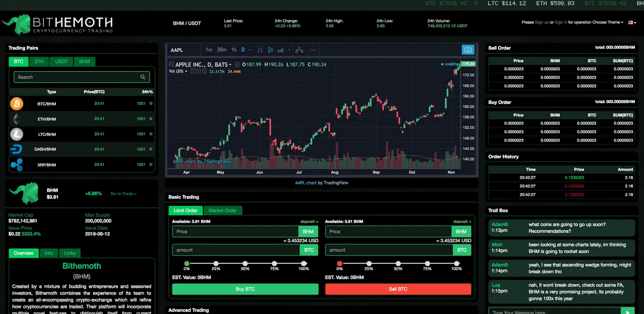
Task: Click the Ethereum icon for ETH/BHM
Action: tap(17, 119)
